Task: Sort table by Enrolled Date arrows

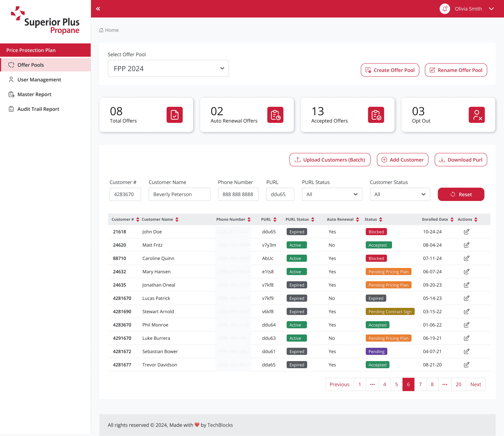Action: tap(452, 219)
